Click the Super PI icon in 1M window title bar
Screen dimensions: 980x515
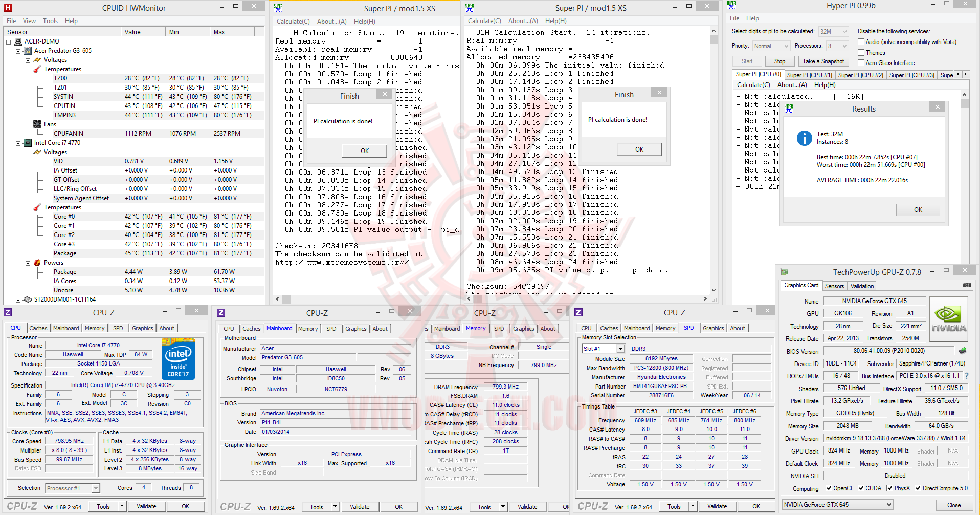278,8
